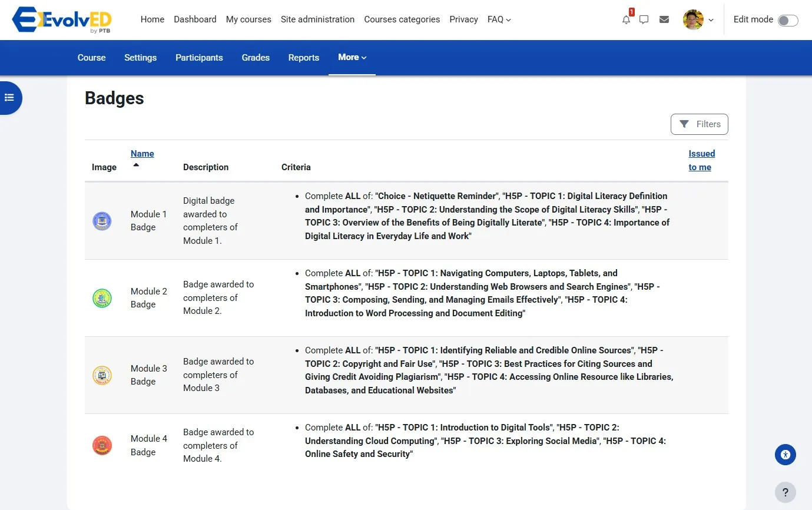This screenshot has height=510, width=812.
Task: Click the Filters button
Action: pos(699,124)
